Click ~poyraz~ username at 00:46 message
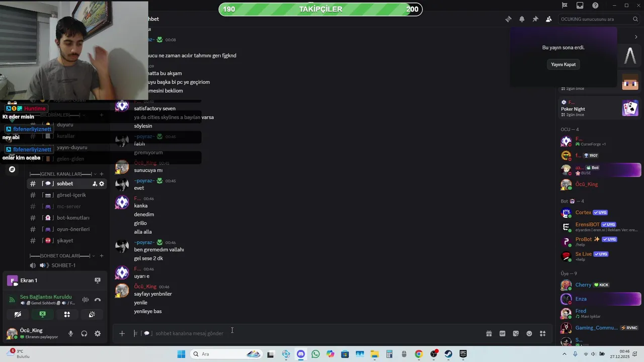 click(144, 242)
